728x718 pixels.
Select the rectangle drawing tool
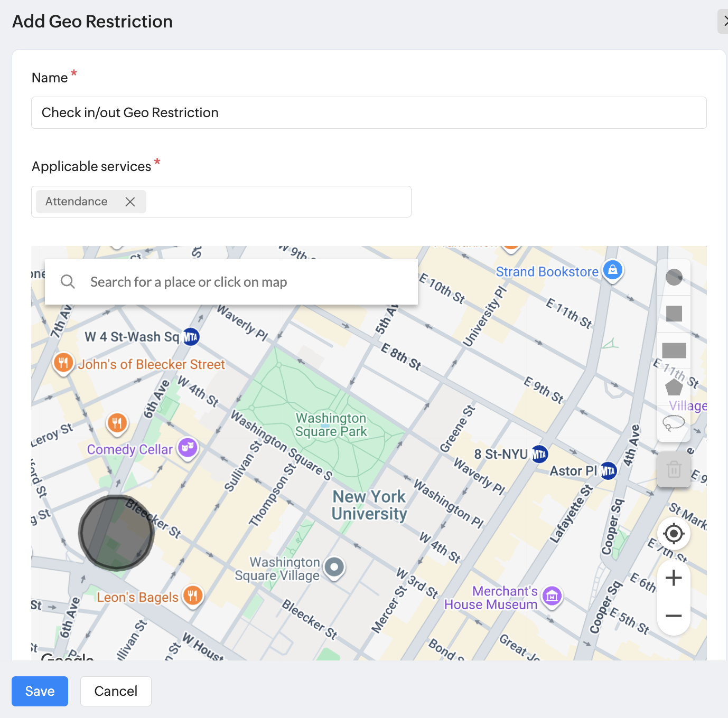[674, 350]
